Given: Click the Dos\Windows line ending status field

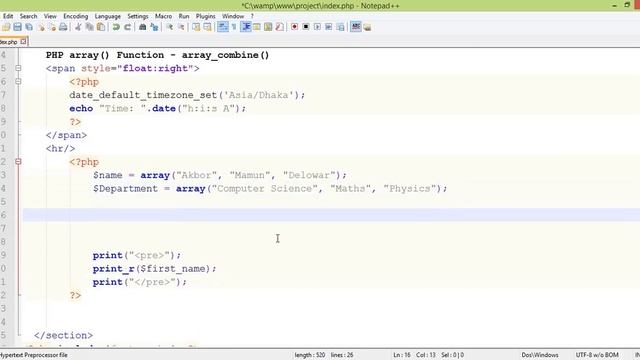Looking at the screenshot, I should (540, 355).
